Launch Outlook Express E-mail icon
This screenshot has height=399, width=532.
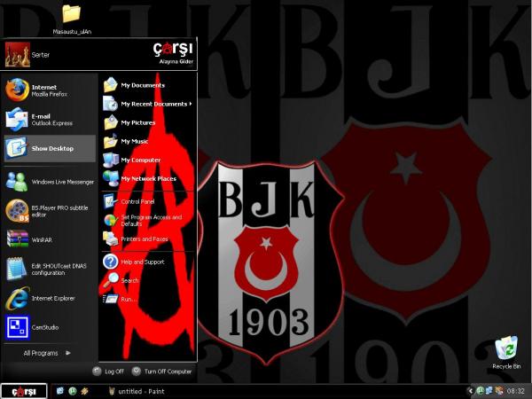17,119
